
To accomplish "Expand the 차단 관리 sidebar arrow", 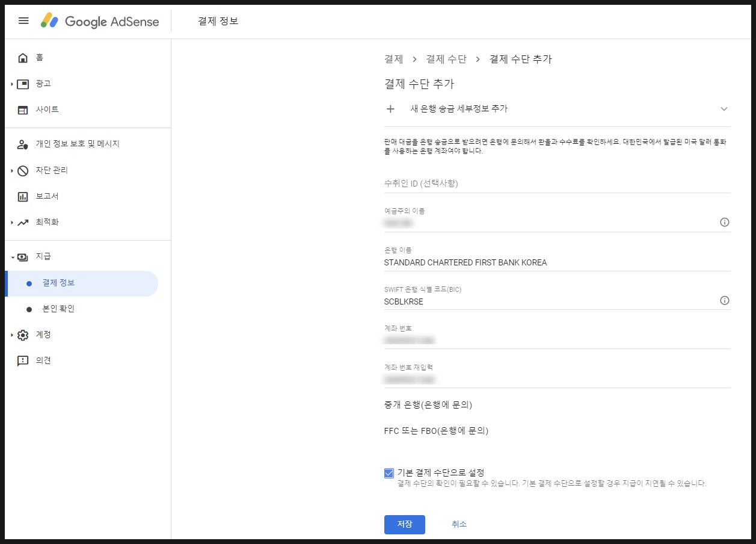I will 12,170.
